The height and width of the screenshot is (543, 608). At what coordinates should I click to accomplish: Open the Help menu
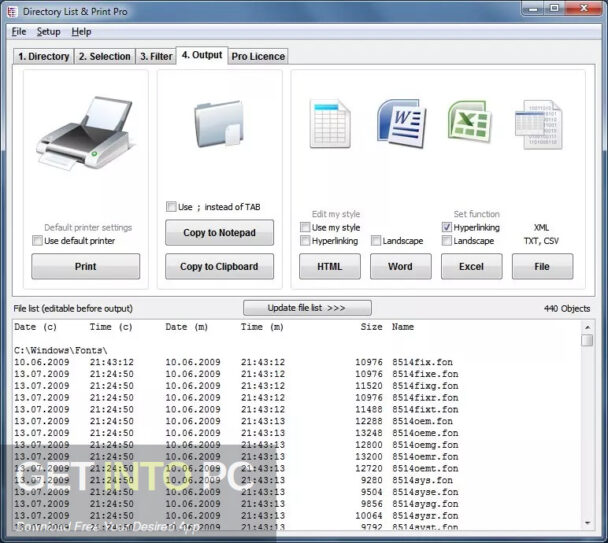(x=81, y=32)
